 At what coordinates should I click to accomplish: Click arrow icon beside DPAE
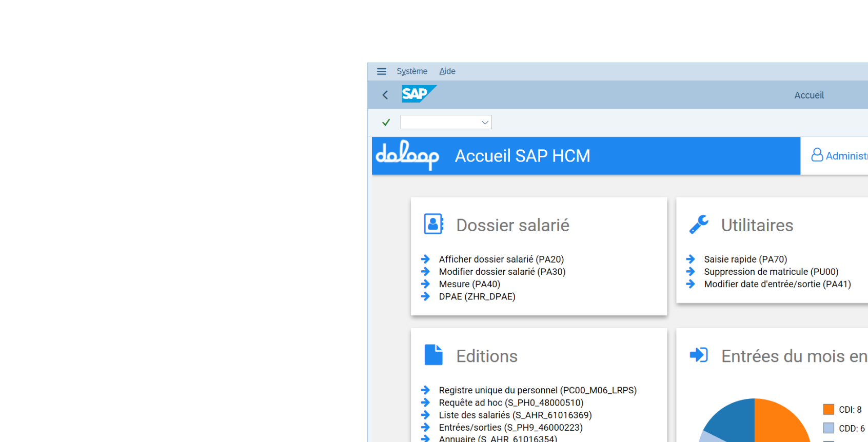click(425, 296)
